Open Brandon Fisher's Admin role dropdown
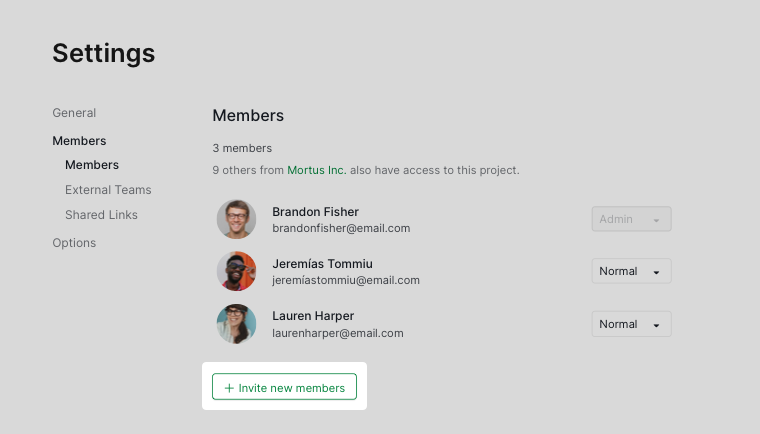 (631, 219)
